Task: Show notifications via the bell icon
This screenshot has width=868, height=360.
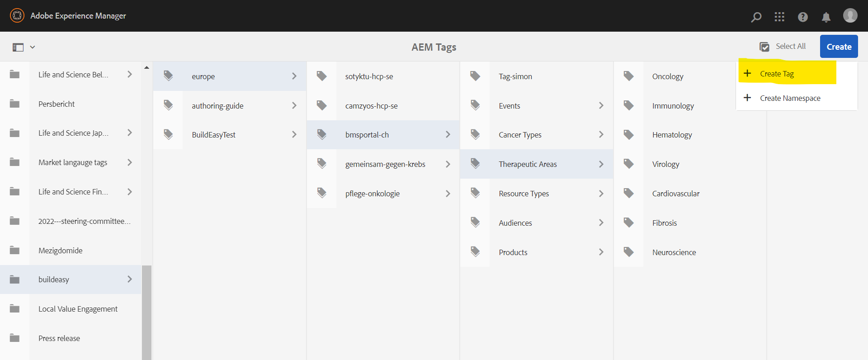Action: click(826, 17)
